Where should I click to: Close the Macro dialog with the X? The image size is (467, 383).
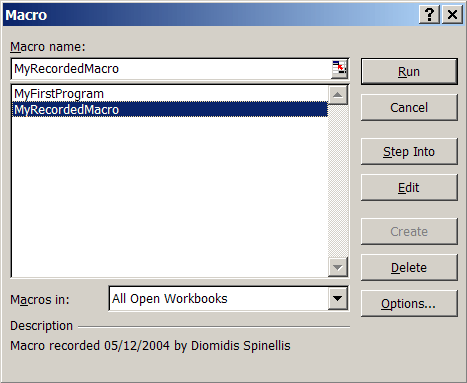(452, 15)
